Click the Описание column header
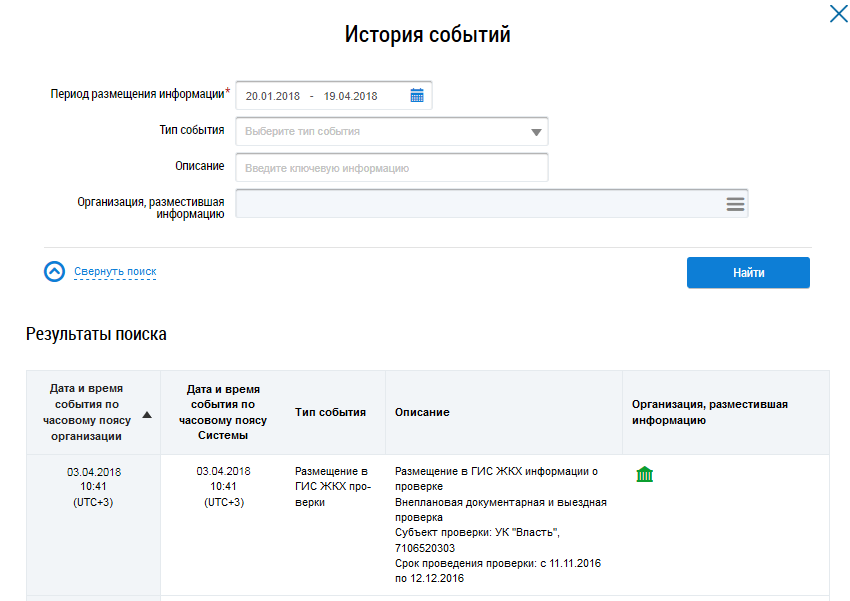The width and height of the screenshot is (850, 601). [x=422, y=412]
